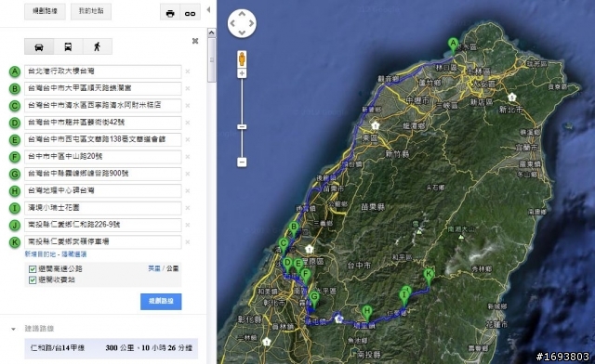Click green marker G in the waypoint list

click(15, 174)
